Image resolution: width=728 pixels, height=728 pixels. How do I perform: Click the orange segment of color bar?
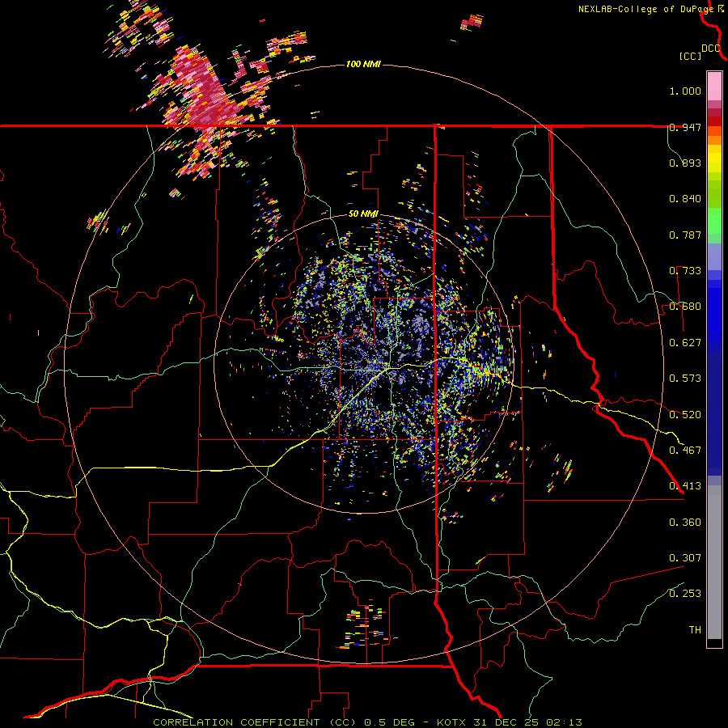pos(714,136)
